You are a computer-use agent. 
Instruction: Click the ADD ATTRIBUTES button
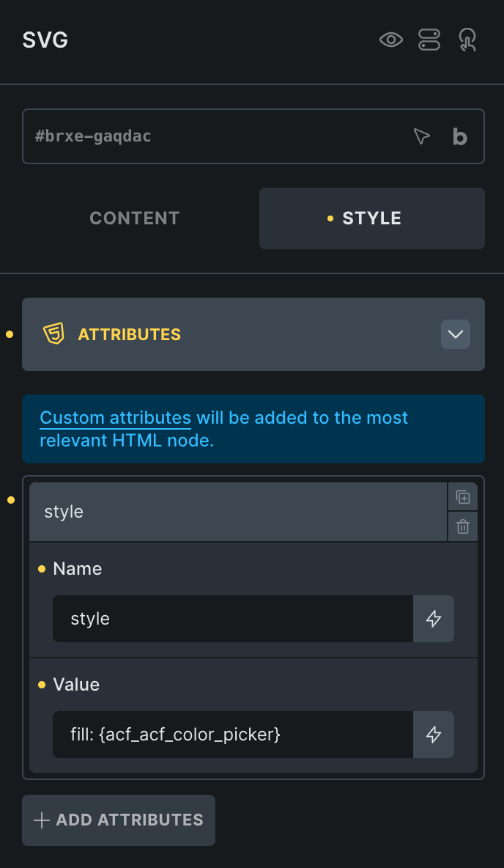click(119, 820)
